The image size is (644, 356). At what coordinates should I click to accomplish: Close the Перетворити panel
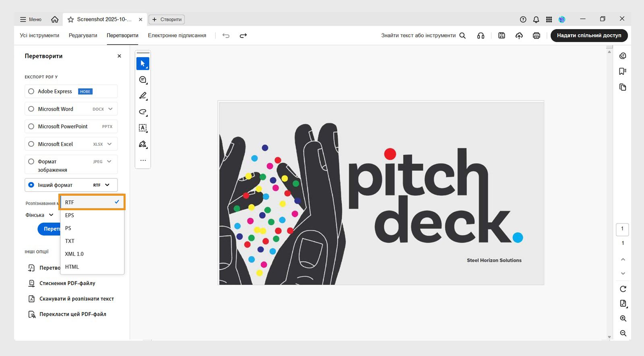click(x=119, y=56)
